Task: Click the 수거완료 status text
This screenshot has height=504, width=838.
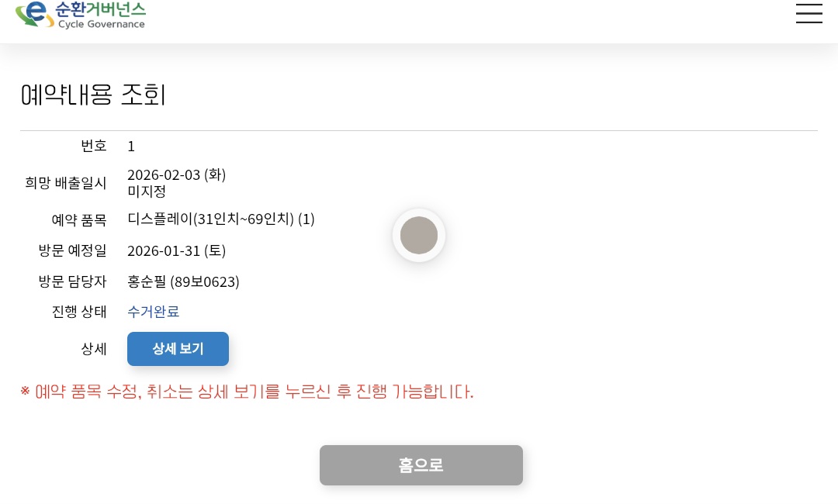Action: coord(153,312)
